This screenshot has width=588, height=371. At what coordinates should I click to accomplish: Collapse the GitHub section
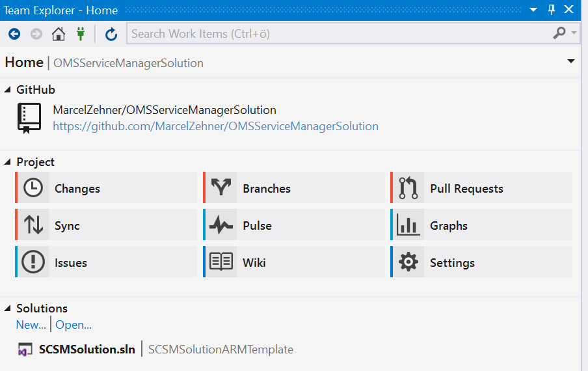click(8, 90)
